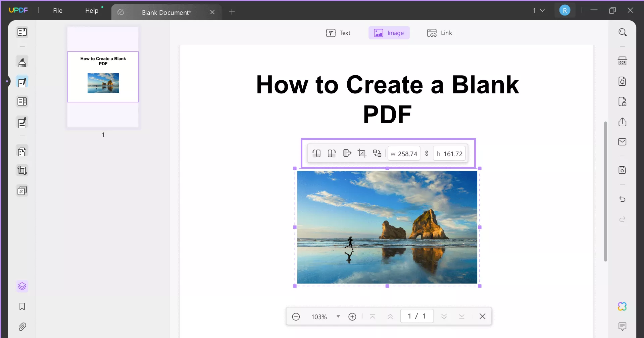Select the Edit PDF tool in left sidebar
This screenshot has width=644, height=338.
coord(22,82)
